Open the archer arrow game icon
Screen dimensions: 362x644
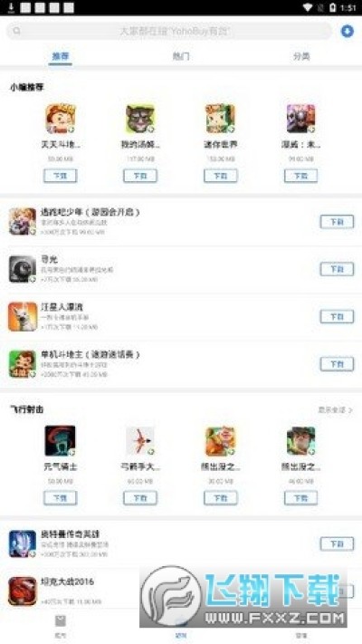(x=140, y=441)
